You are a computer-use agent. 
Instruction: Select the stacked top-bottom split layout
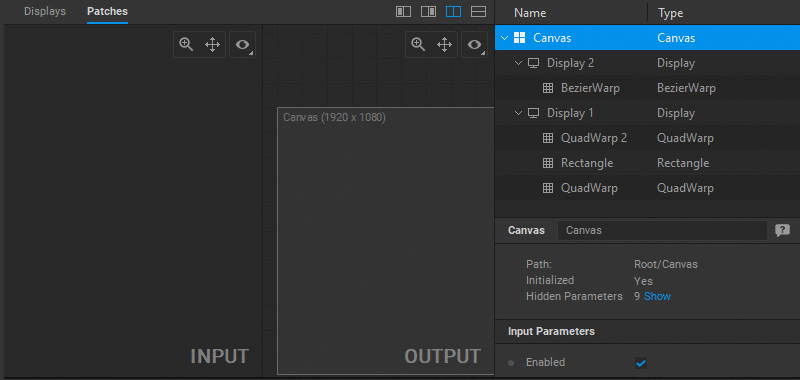(x=478, y=12)
